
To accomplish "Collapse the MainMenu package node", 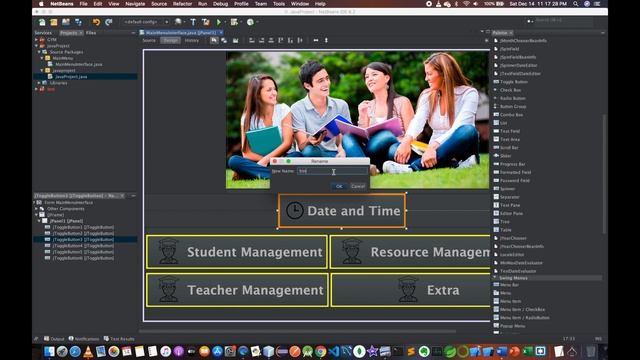I will tap(42, 58).
